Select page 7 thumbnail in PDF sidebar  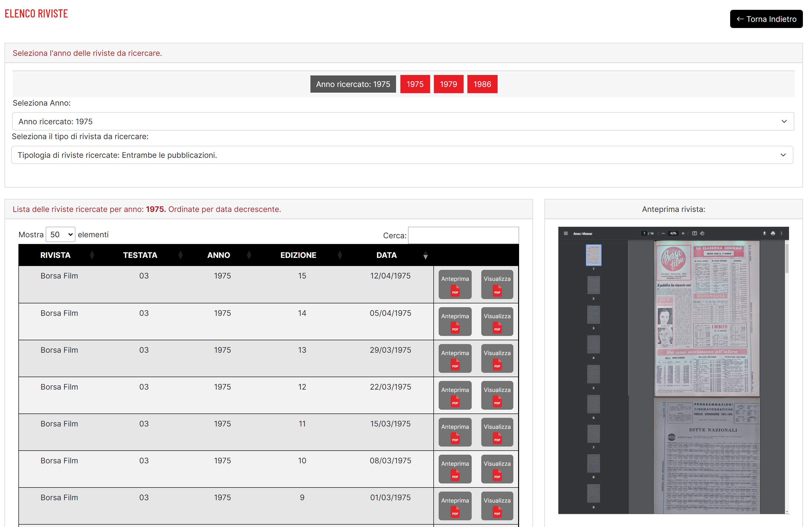click(x=594, y=434)
